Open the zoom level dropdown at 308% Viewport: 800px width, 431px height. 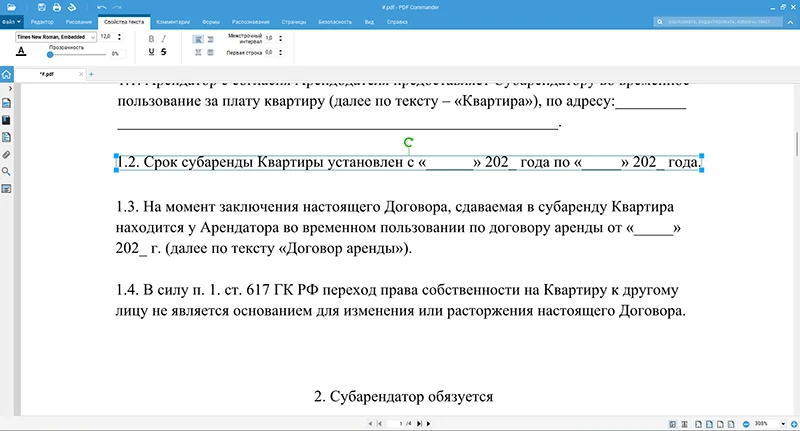(x=783, y=424)
